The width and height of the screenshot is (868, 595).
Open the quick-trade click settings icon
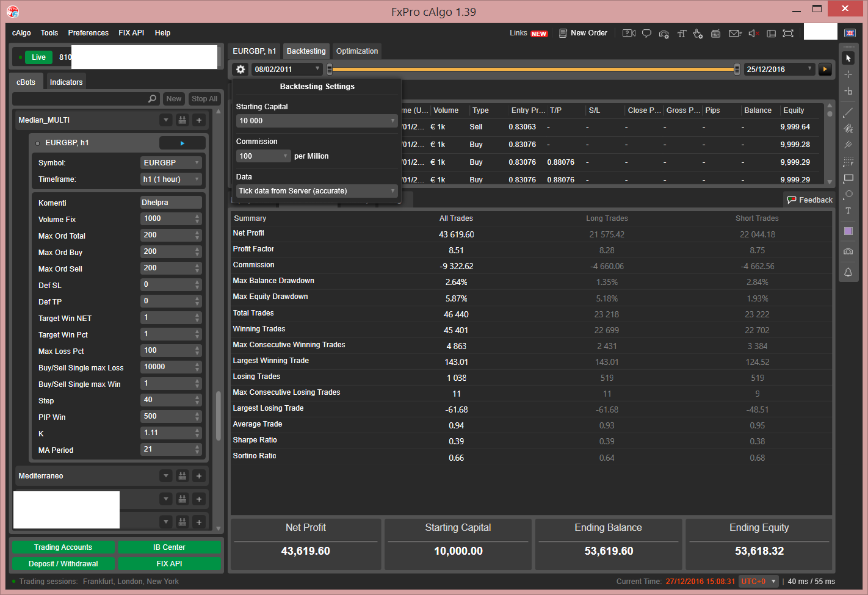point(698,34)
